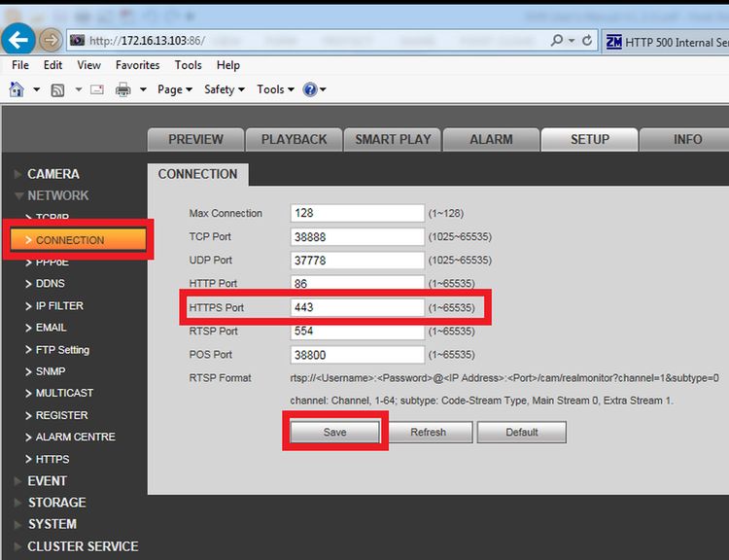Screen dimensions: 729x560
Task: Click the Home icon in toolbar
Action: coord(17,89)
